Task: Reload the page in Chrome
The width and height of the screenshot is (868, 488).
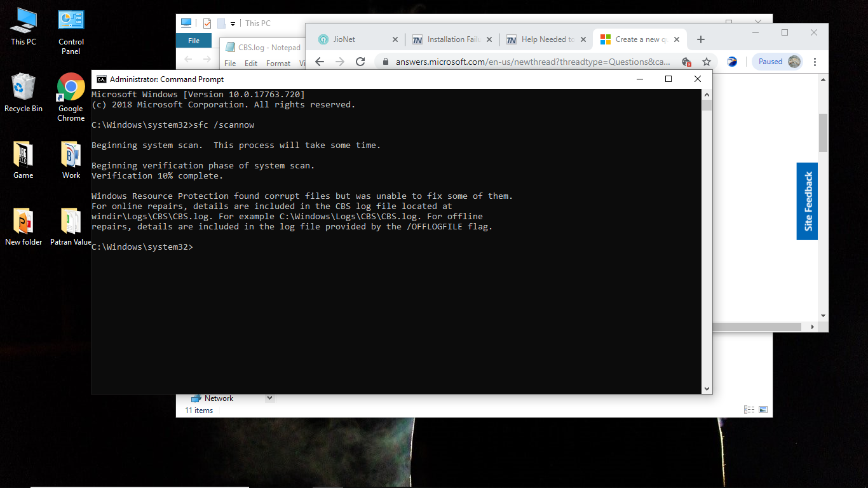Action: coord(360,62)
